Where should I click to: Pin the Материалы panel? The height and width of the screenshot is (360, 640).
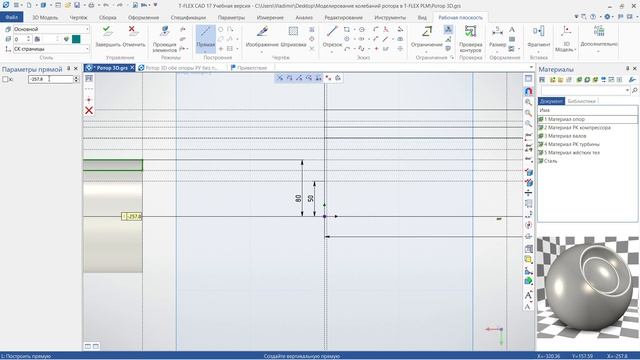[x=627, y=69]
